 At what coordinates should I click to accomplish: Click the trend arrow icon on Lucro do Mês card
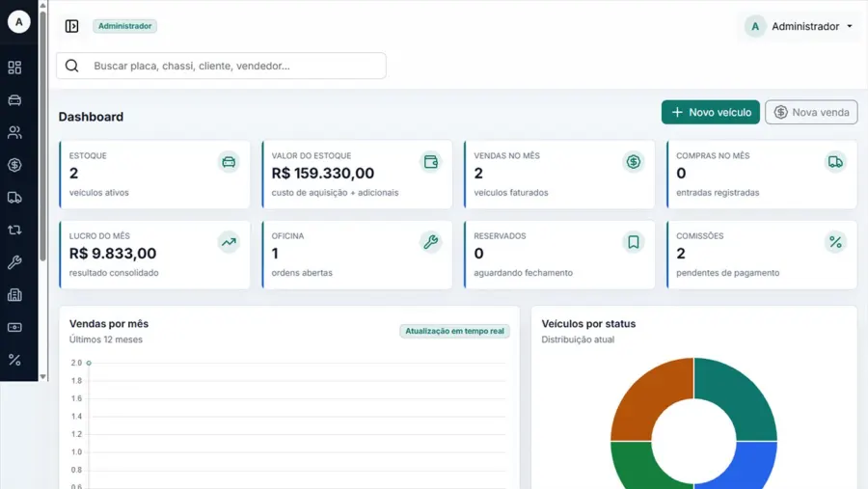pos(229,242)
